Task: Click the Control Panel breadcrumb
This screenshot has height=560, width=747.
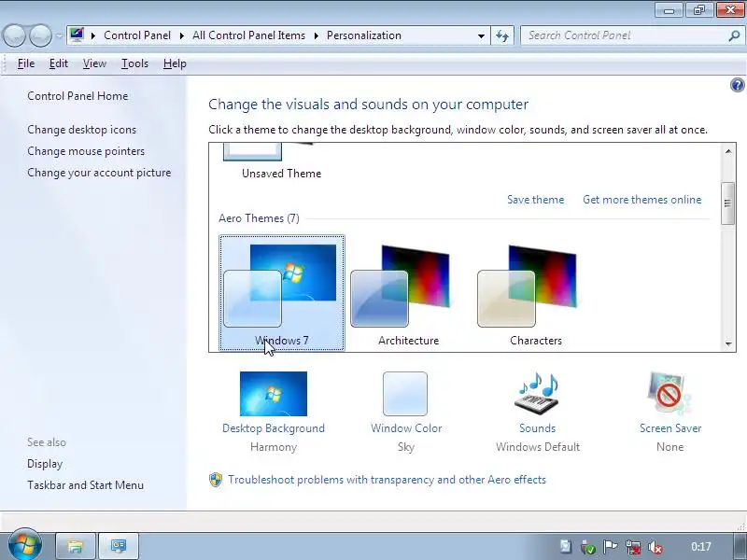Action: tap(137, 35)
